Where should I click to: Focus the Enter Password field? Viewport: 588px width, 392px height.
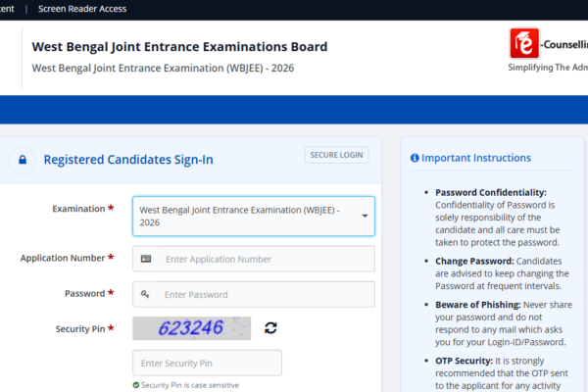click(x=265, y=294)
